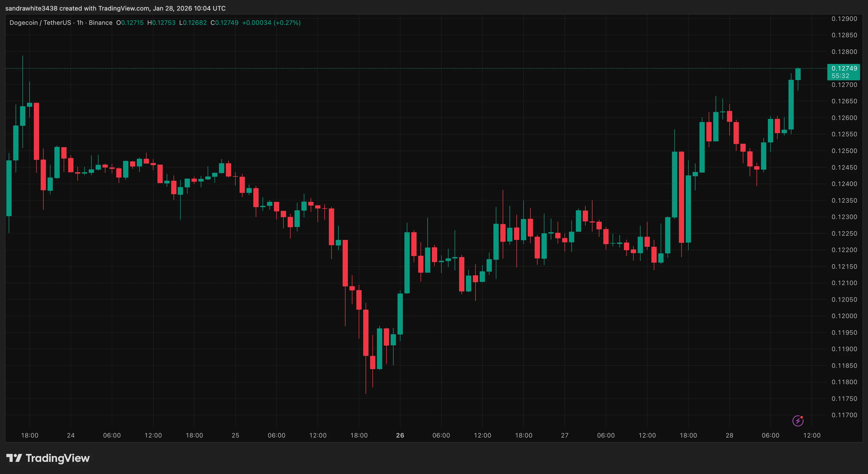Click the high value H0.12753

(x=161, y=22)
